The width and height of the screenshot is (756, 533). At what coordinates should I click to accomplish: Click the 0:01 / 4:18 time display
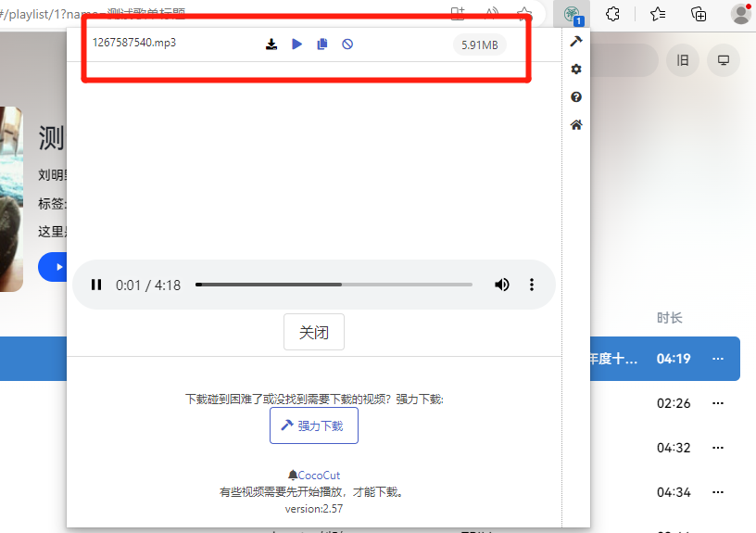[148, 286]
